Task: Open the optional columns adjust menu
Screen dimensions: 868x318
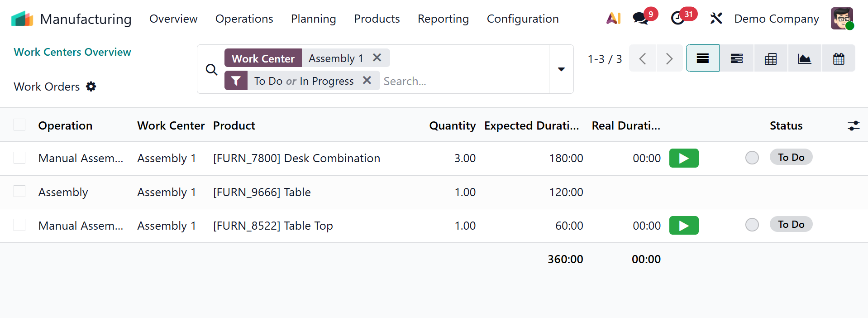Action: coord(853,125)
